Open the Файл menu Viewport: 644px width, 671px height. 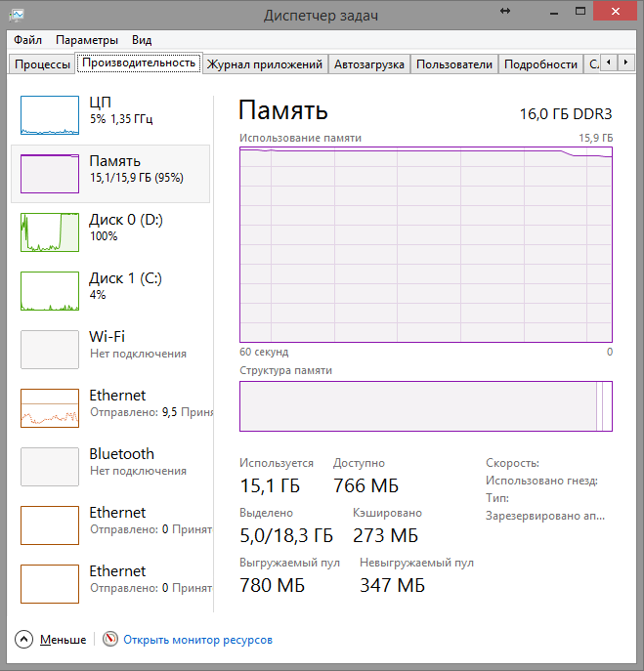[x=27, y=40]
